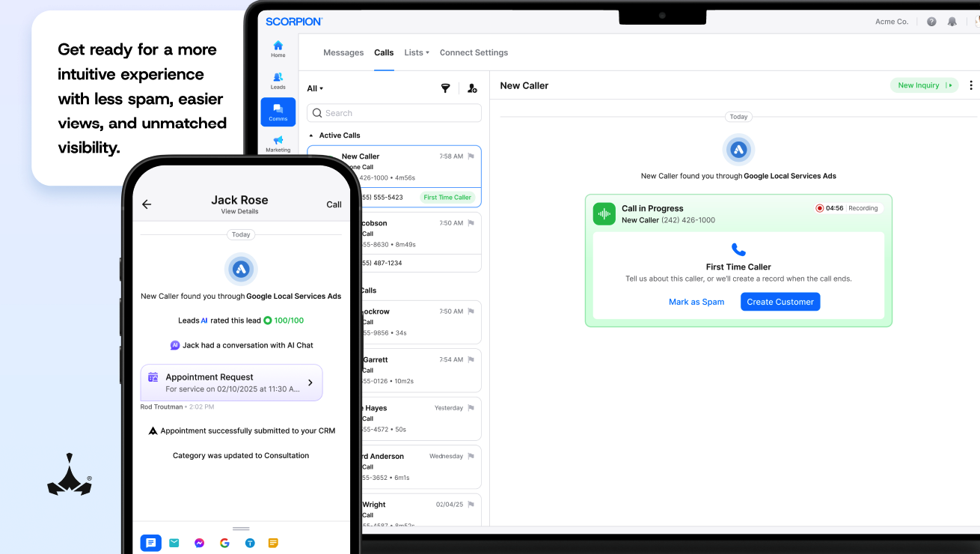Flag the New Caller 7:58 AM call
Image resolution: width=980 pixels, height=554 pixels.
coord(471,156)
